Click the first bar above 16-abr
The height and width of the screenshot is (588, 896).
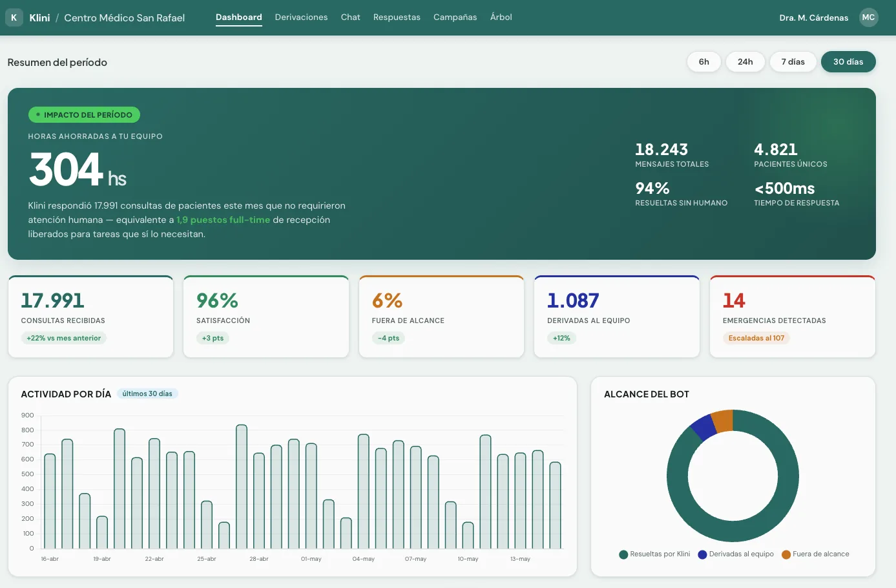pos(50,501)
